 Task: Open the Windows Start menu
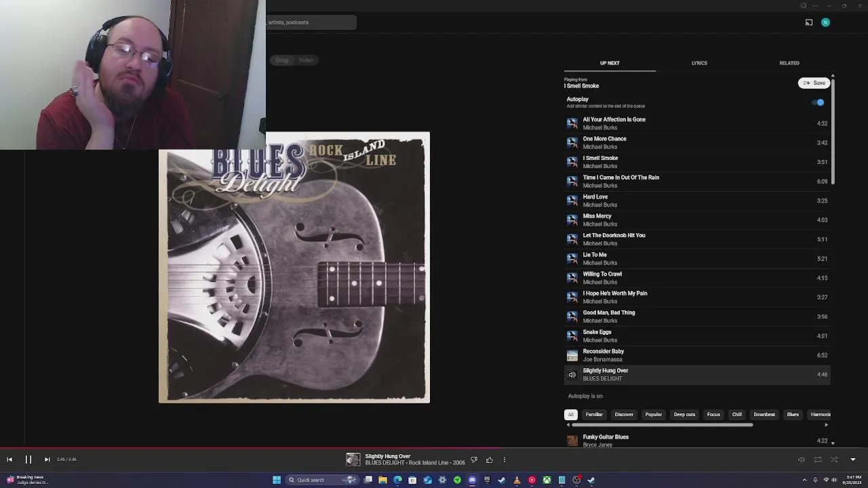277,480
